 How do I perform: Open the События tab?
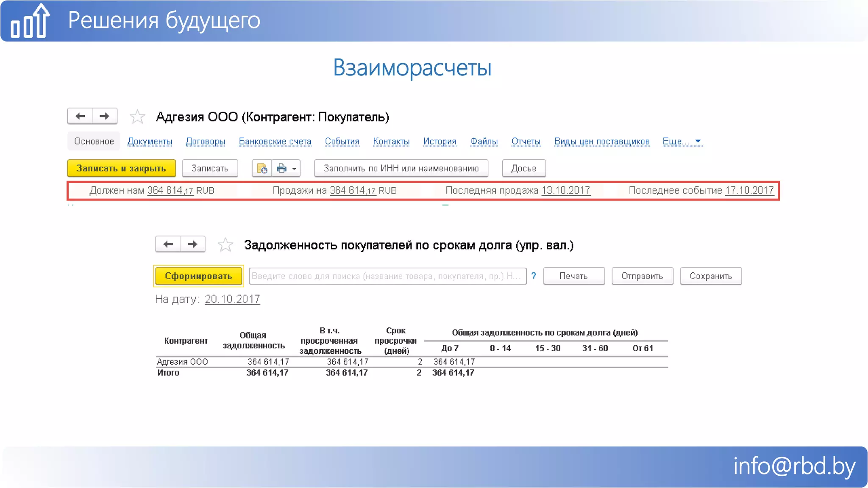pos(342,141)
